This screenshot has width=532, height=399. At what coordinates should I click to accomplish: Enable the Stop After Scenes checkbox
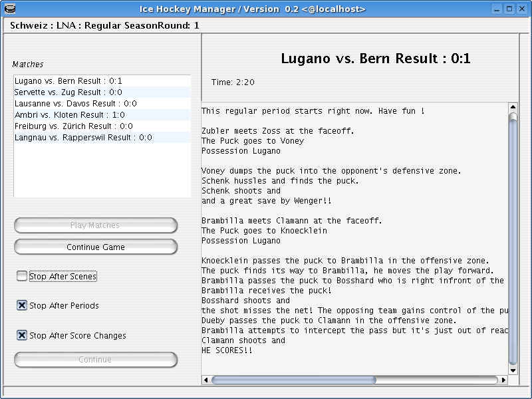click(22, 276)
